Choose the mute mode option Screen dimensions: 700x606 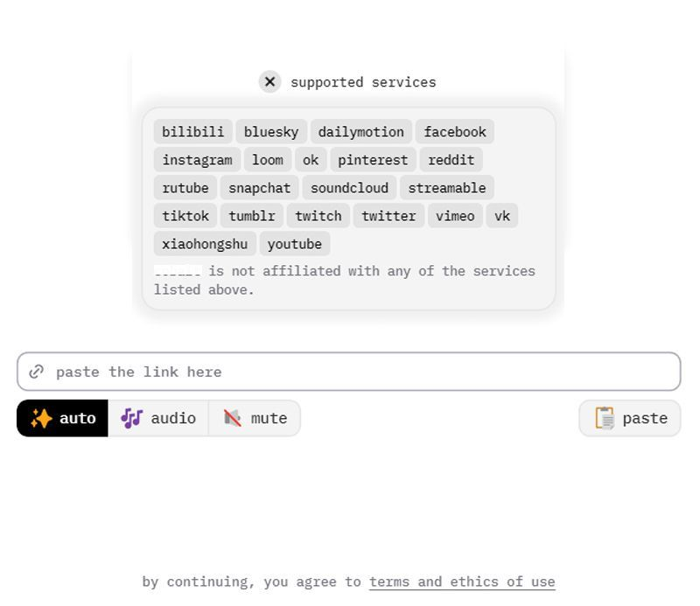tap(255, 418)
